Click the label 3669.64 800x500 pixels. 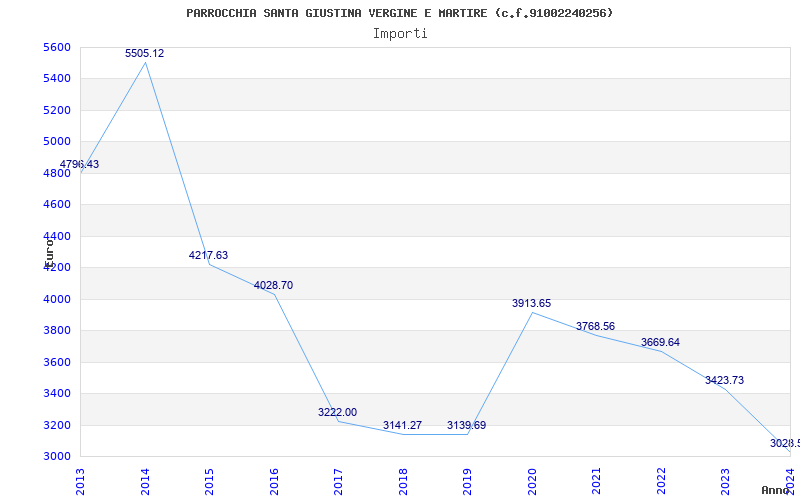pos(660,342)
